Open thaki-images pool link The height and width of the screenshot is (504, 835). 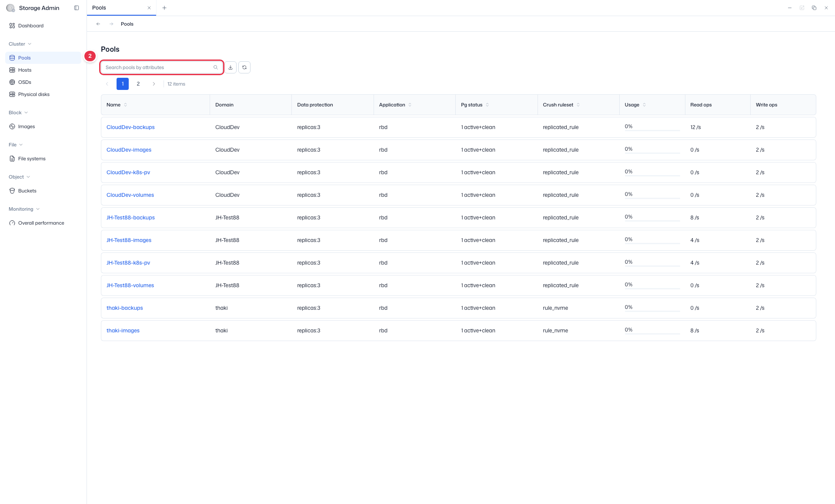point(123,331)
